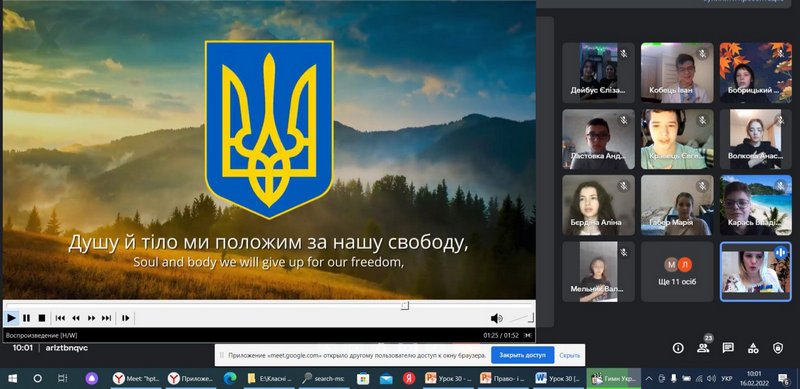Screen dimensions: 800x389
Task: Fast-forward the video with the double-right arrow
Action: [x=91, y=318]
